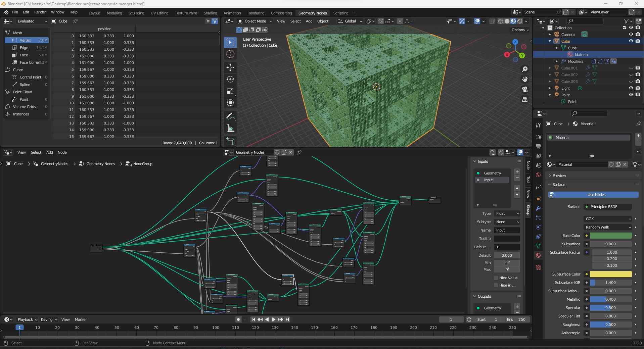Toggle visibility of the Light object
The width and height of the screenshot is (644, 349).
631,88
